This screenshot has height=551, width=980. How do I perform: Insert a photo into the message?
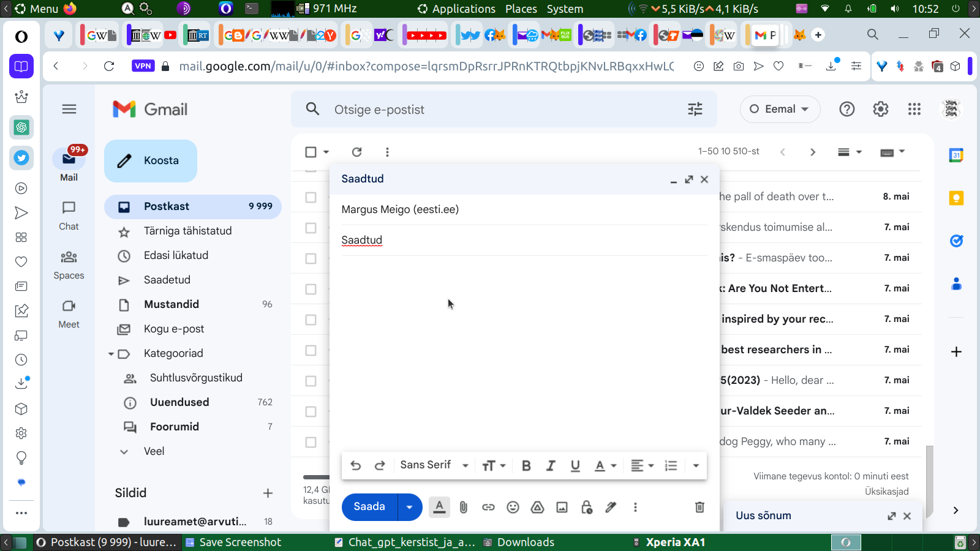tap(562, 507)
